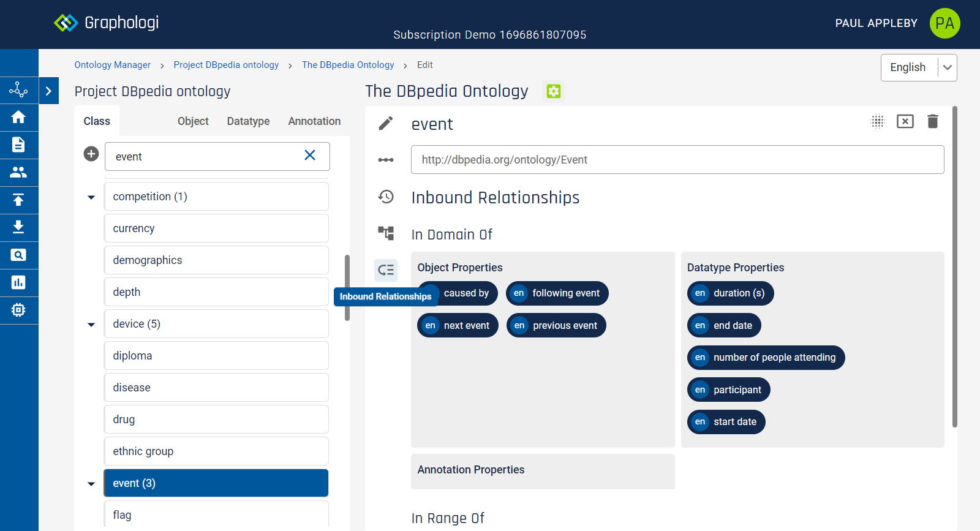Open the chart analytics sidebar icon
The image size is (980, 531).
point(18,282)
